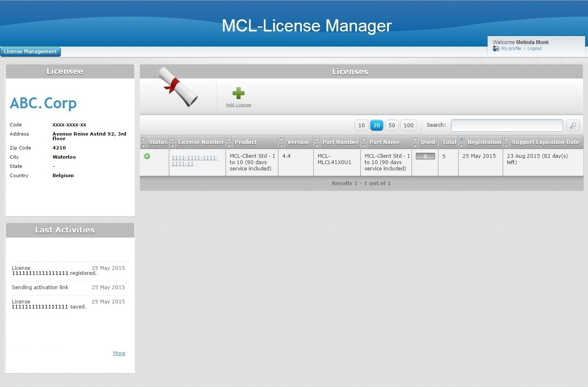
Task: Click the ABC.Corp licensee logo
Action: (43, 103)
